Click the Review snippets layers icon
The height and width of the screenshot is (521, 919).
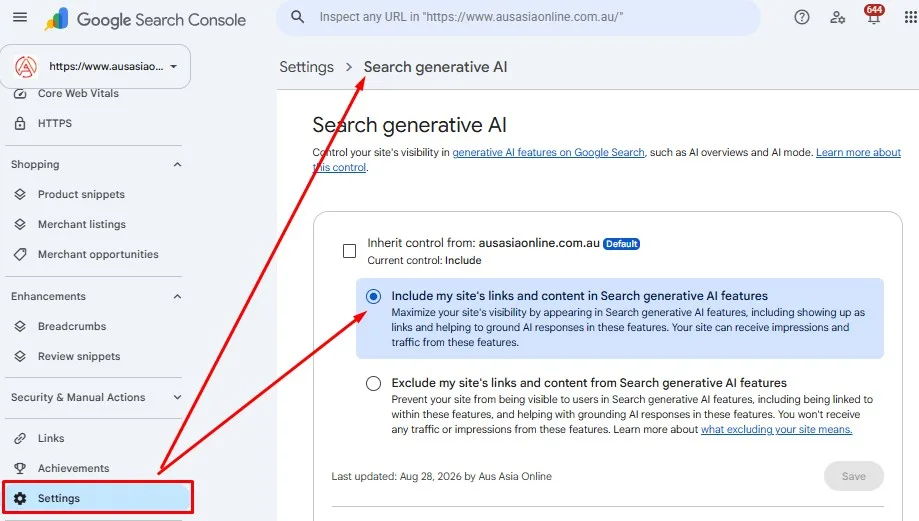coord(20,356)
